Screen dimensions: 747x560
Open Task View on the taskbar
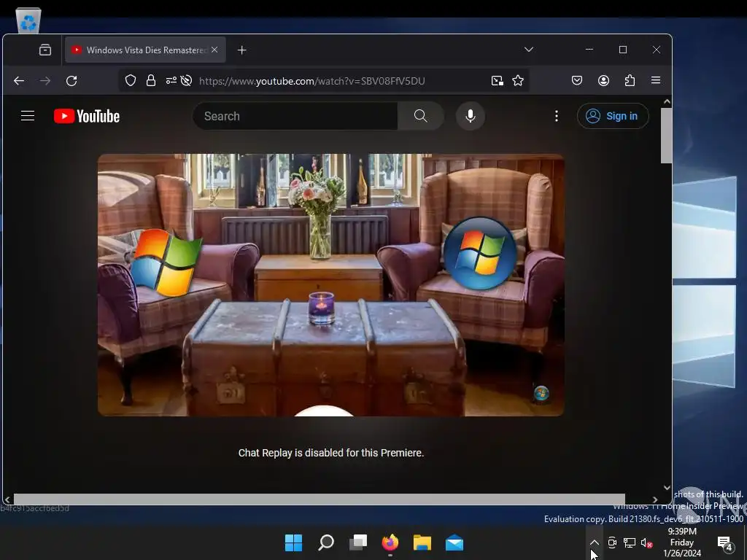(358, 542)
